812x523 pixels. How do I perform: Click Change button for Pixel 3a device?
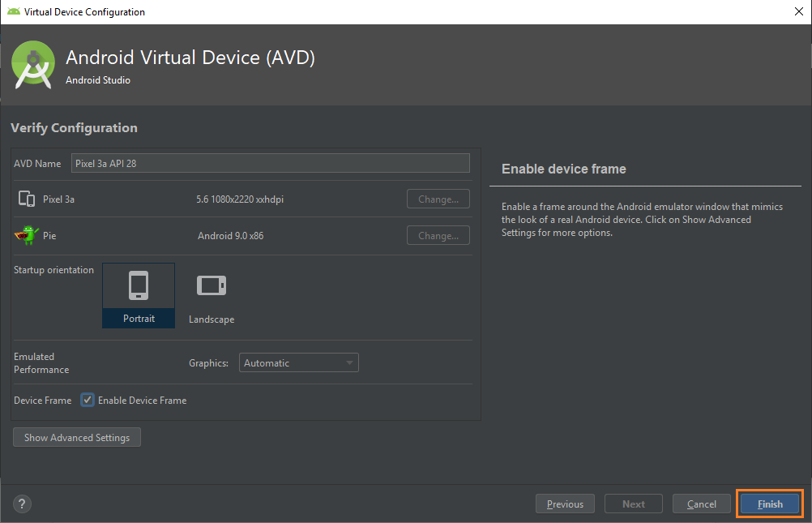438,199
